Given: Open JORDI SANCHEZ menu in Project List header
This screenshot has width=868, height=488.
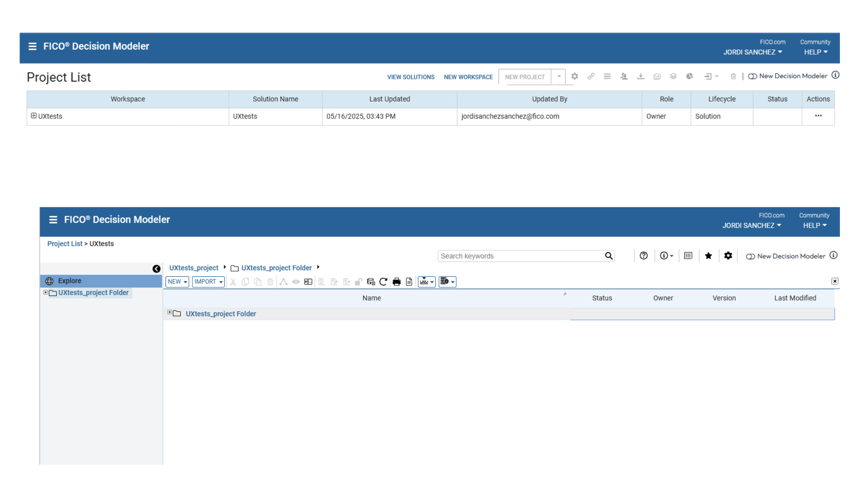Looking at the screenshot, I should [x=753, y=52].
